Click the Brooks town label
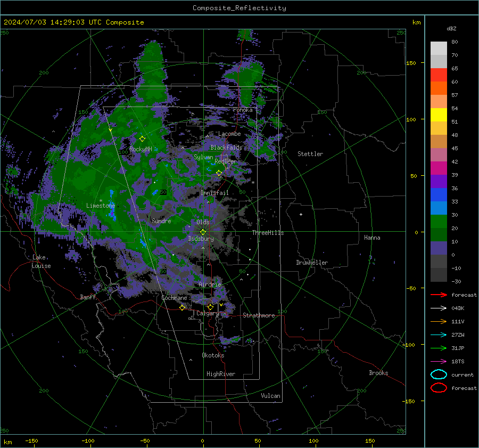 pos(378,373)
